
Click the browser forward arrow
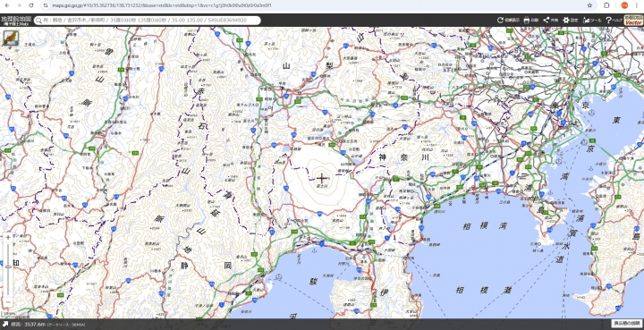(x=20, y=5)
